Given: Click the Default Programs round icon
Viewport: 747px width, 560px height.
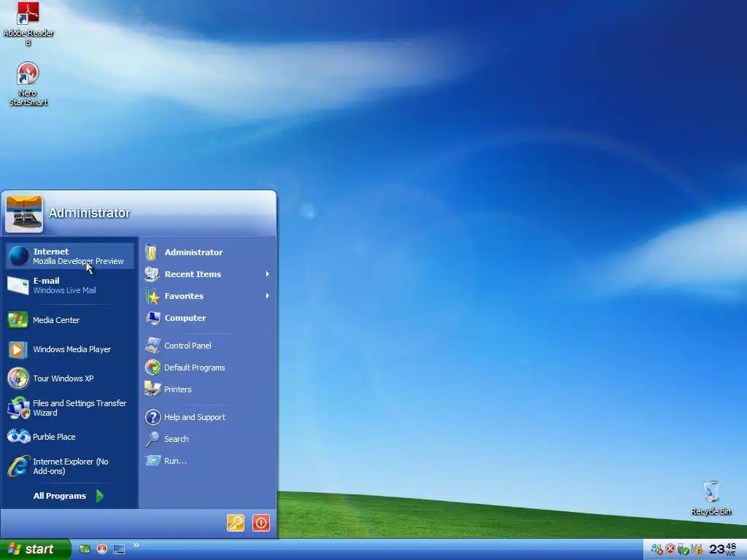Looking at the screenshot, I should (x=153, y=367).
